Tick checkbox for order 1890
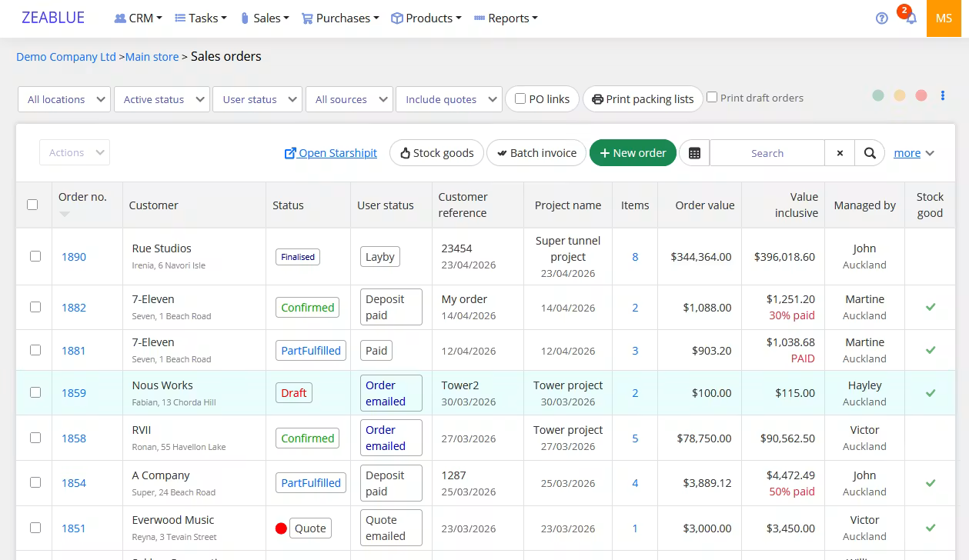The image size is (969, 560). coord(35,256)
